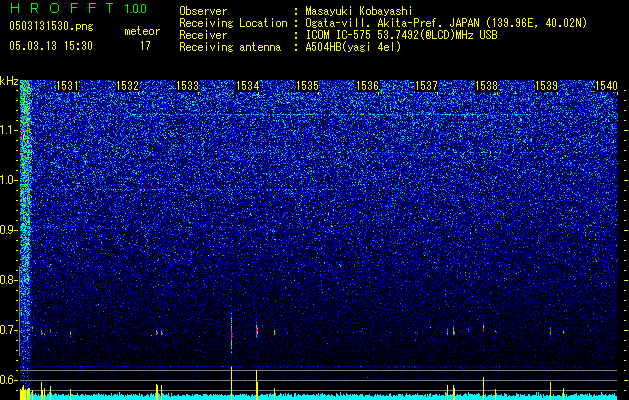Click the 1537 time marker

point(426,85)
